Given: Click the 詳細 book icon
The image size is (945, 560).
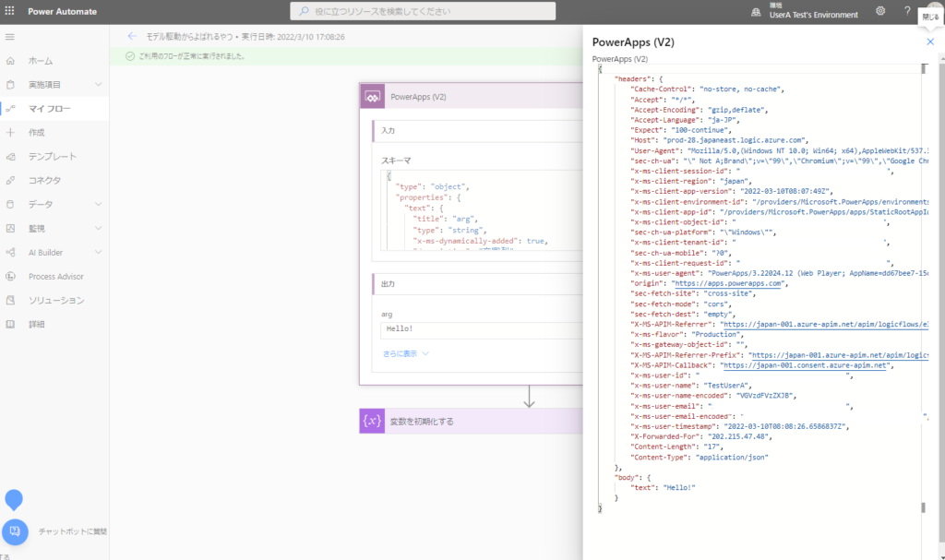Looking at the screenshot, I should [10, 325].
